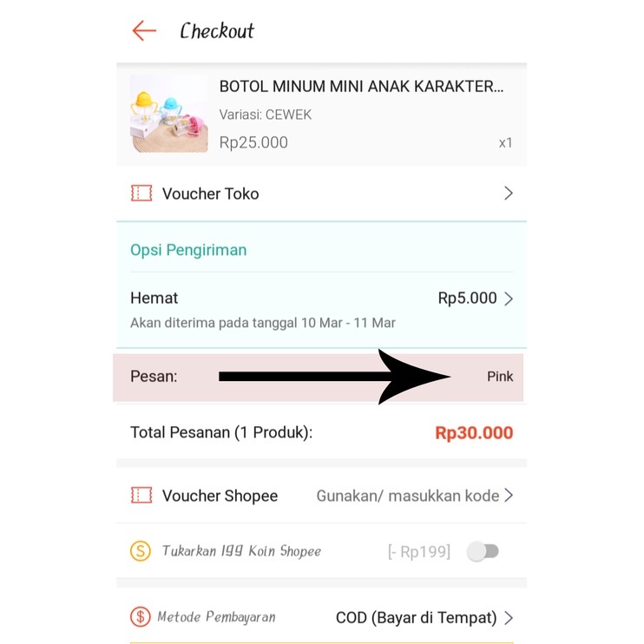Image resolution: width=644 pixels, height=644 pixels.
Task: Click the Metode Pembayaran dollar icon
Action: [141, 617]
